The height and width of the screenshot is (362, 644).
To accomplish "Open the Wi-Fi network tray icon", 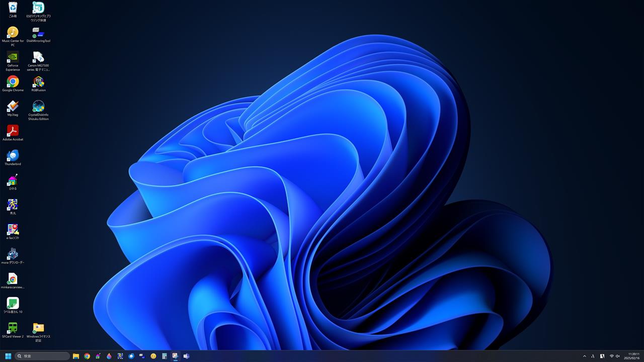I will [612, 356].
